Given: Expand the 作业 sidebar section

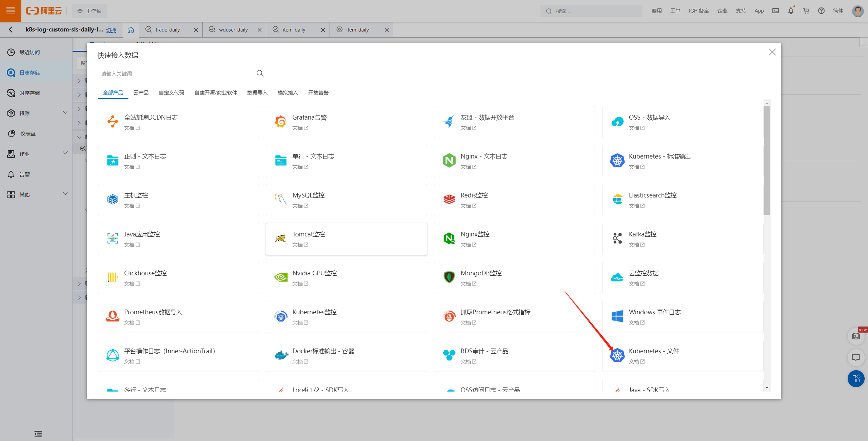Looking at the screenshot, I should click(65, 153).
